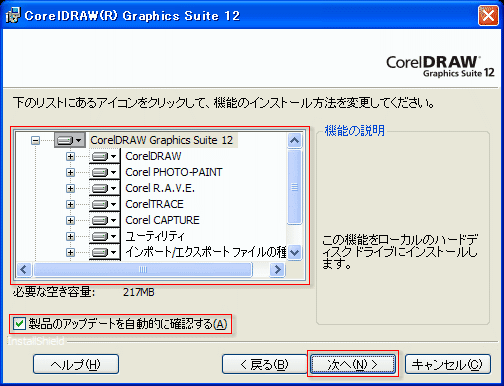Open the drive icon dropdown for インポート/エクスポート

[x=104, y=252]
